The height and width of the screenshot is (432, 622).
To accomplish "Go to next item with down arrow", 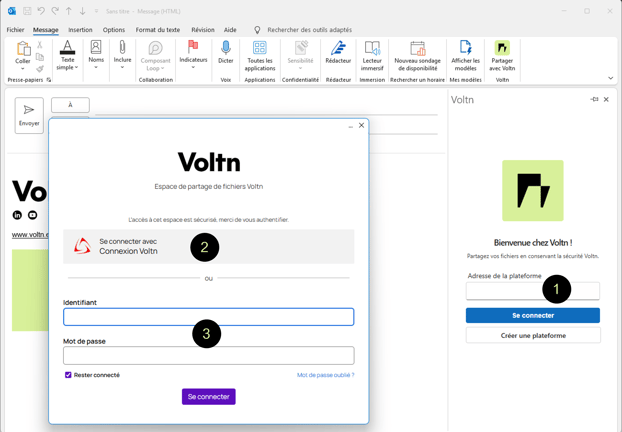I will pos(83,11).
